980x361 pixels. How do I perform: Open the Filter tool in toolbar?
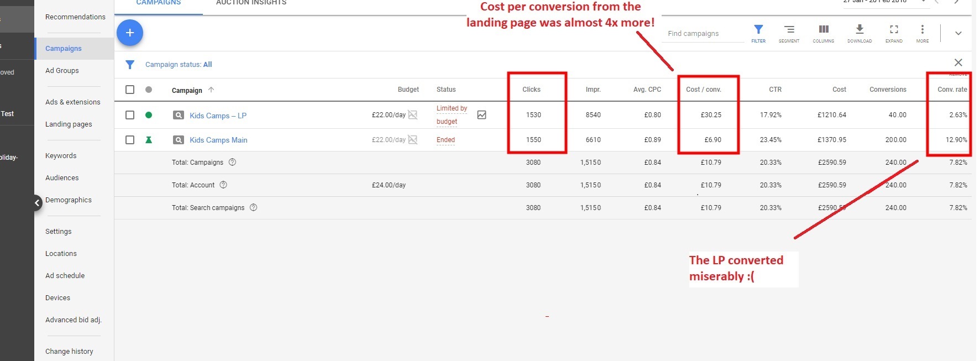point(758,33)
